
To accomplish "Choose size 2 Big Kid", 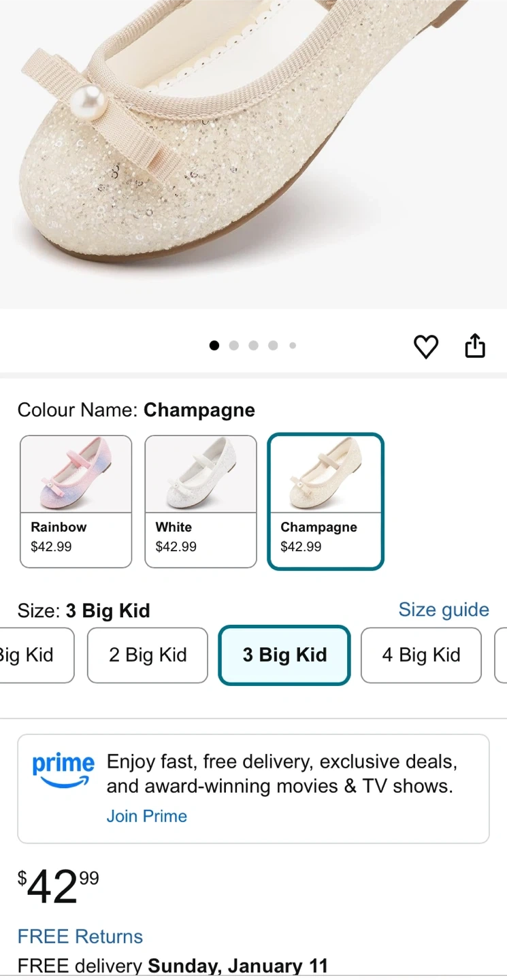I will [147, 655].
